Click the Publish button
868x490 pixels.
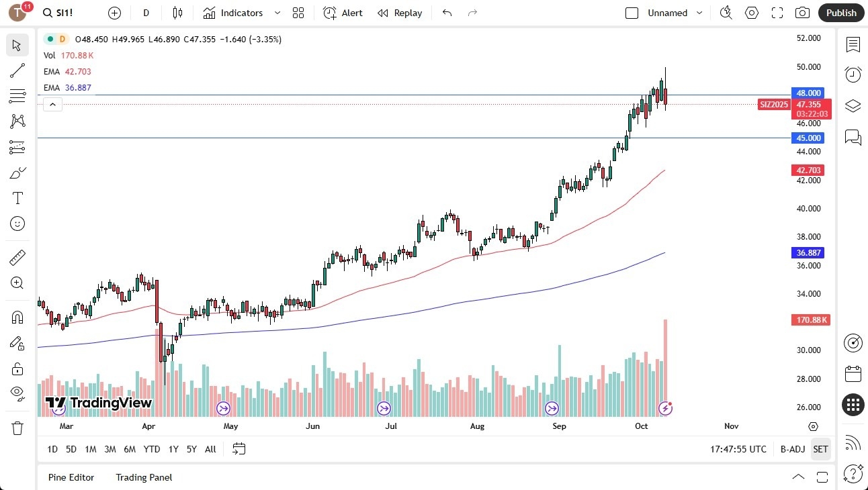click(840, 13)
